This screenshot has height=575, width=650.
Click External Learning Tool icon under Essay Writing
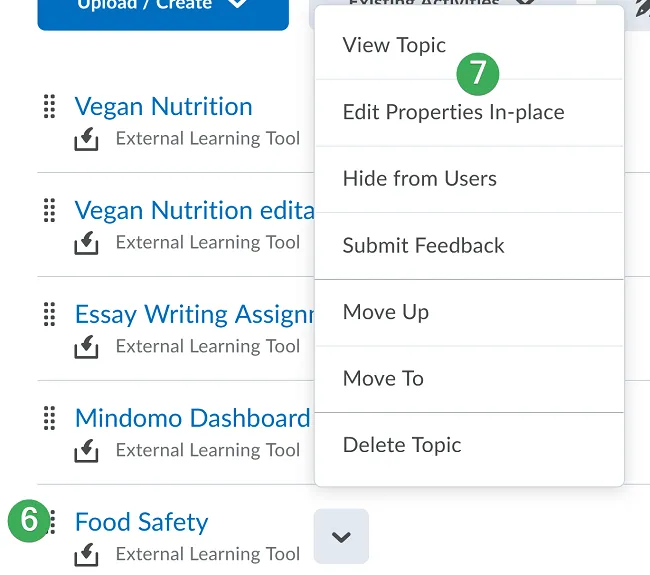tap(88, 347)
